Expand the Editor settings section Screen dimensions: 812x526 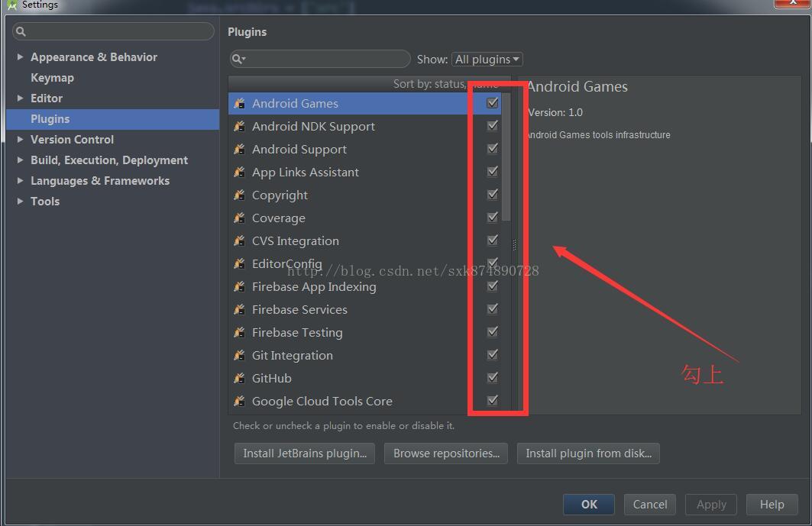[20, 98]
